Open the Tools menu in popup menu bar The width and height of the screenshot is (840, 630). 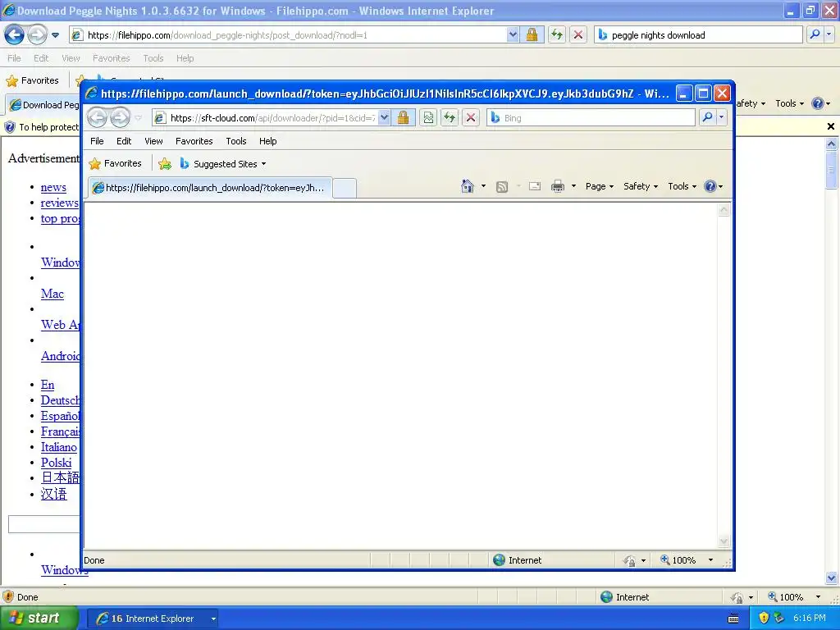coord(235,141)
